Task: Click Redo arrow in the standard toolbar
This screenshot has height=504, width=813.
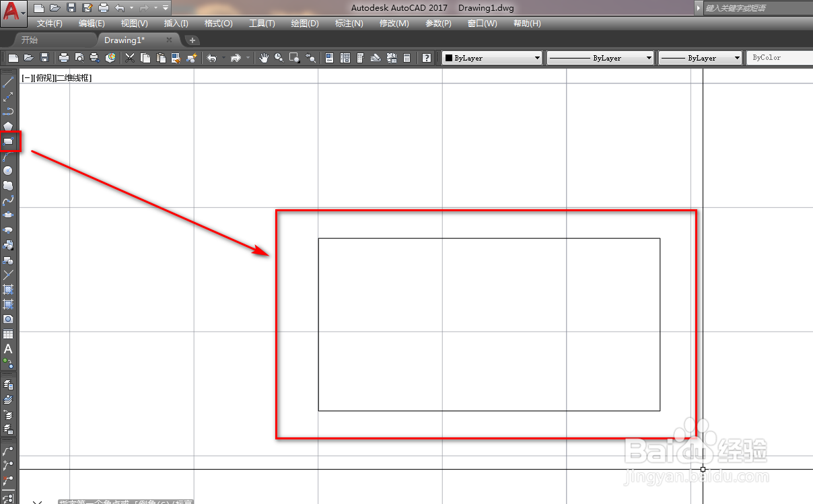Action: (x=235, y=58)
